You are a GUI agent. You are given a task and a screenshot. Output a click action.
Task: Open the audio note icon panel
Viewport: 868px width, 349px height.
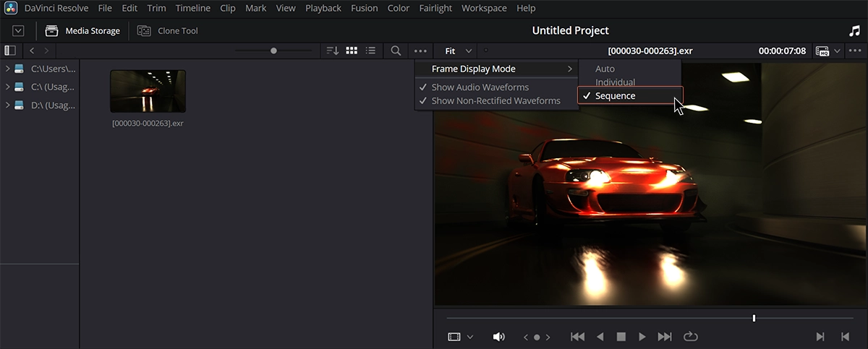(855, 31)
